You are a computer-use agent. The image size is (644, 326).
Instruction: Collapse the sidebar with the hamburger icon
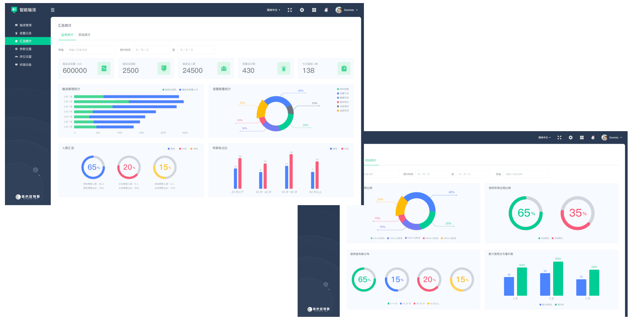point(53,10)
